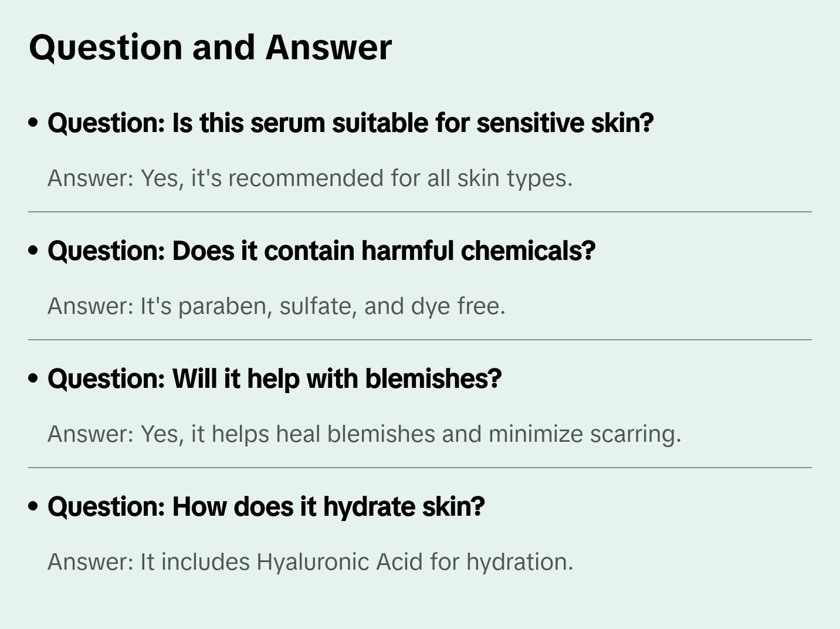The image size is (840, 629).
Task: Click the divider below the dye free answer
Action: (420, 340)
